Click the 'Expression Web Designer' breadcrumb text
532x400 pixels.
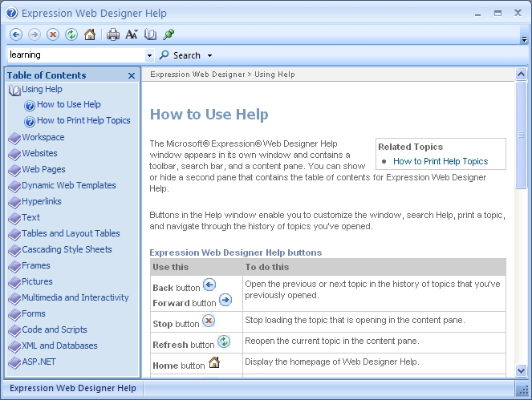(x=197, y=75)
